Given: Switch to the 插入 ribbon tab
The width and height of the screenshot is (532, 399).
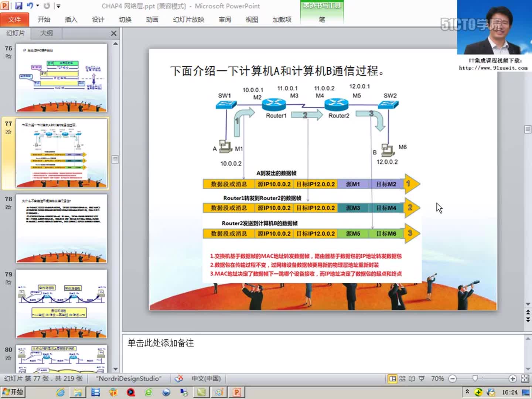Looking at the screenshot, I should click(x=71, y=20).
